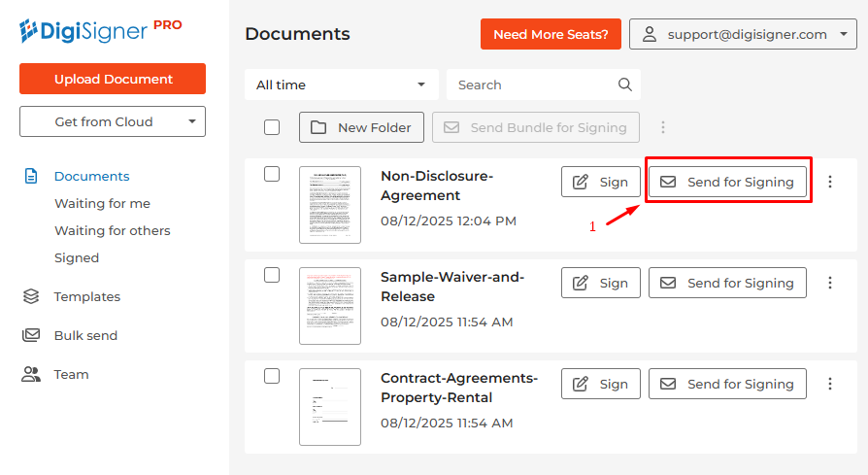Image resolution: width=868 pixels, height=475 pixels.
Task: Open three-dot menu for Sample-Waiver-and-Release
Action: coord(830,283)
